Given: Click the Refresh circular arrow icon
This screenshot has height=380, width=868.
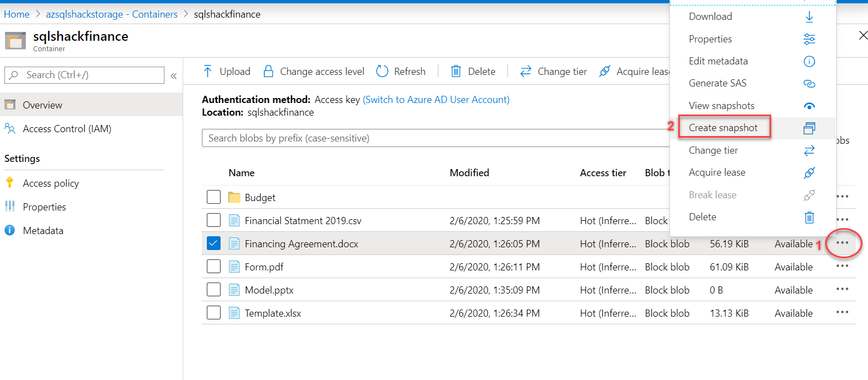Looking at the screenshot, I should pyautogui.click(x=382, y=71).
